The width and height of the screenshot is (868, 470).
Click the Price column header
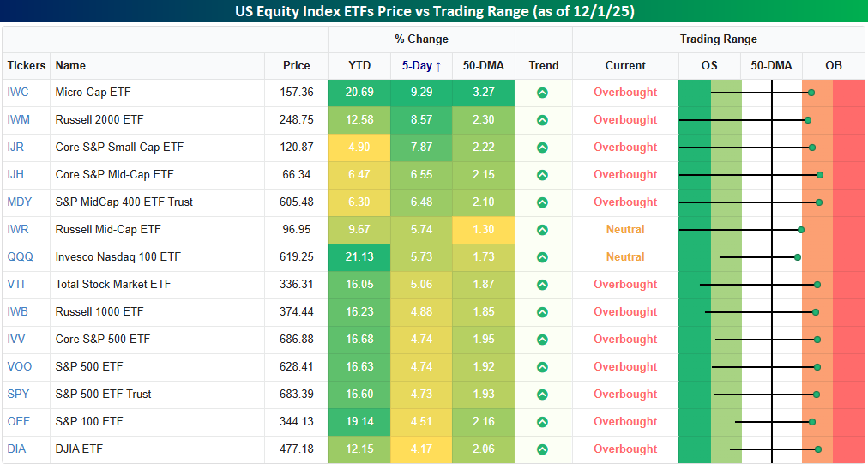297,65
